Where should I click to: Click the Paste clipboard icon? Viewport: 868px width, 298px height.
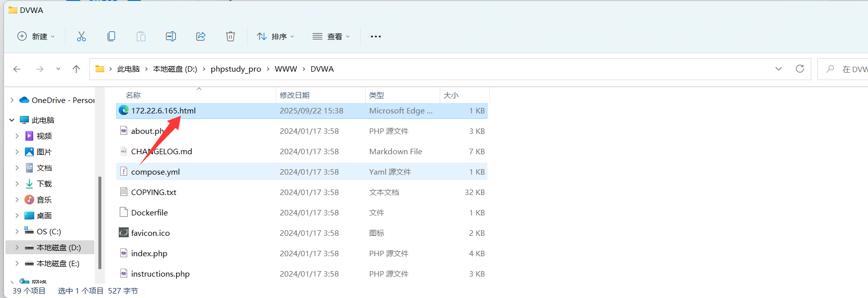point(141,36)
